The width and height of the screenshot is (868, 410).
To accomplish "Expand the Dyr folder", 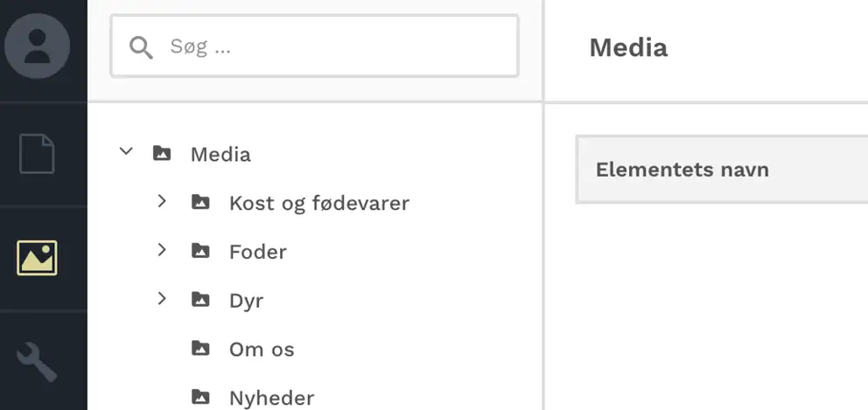I will click(162, 300).
